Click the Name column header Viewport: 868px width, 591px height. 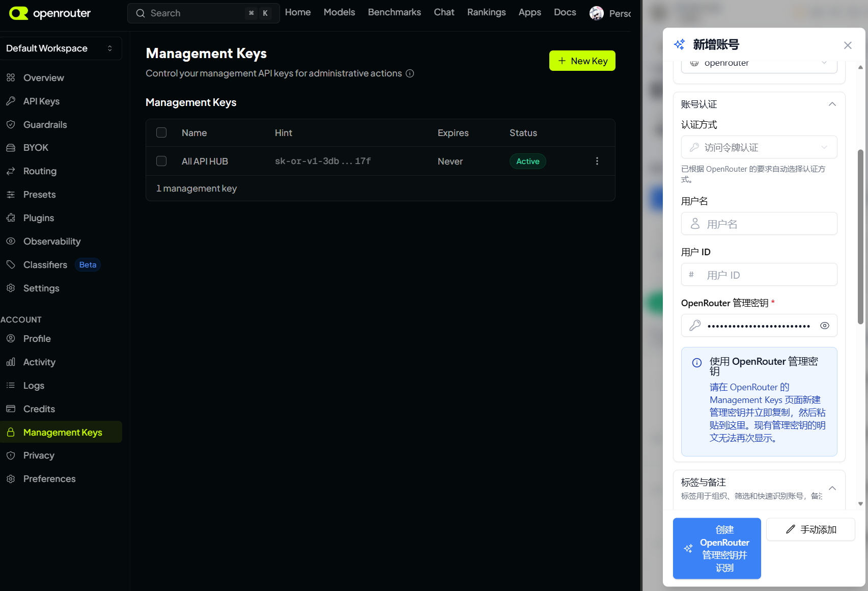coord(194,132)
